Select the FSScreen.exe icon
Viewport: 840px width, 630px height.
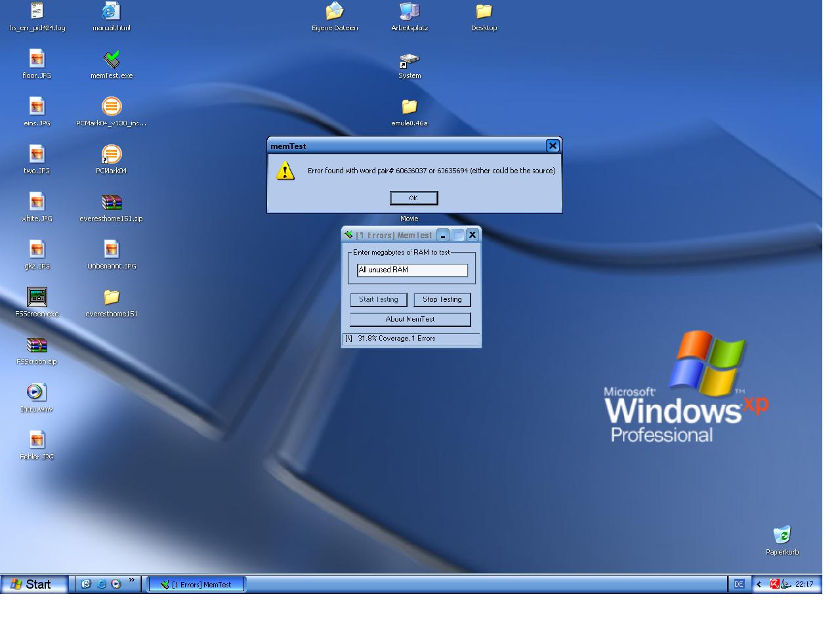[x=37, y=297]
